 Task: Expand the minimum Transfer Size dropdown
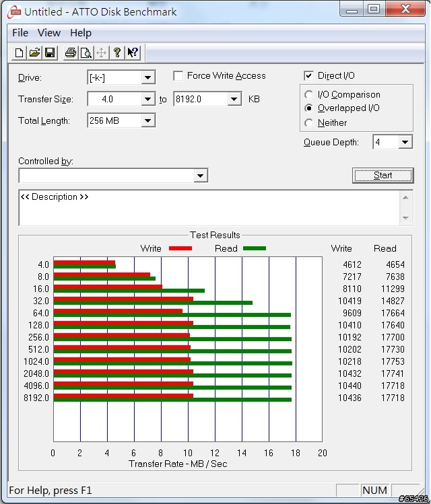[x=147, y=99]
